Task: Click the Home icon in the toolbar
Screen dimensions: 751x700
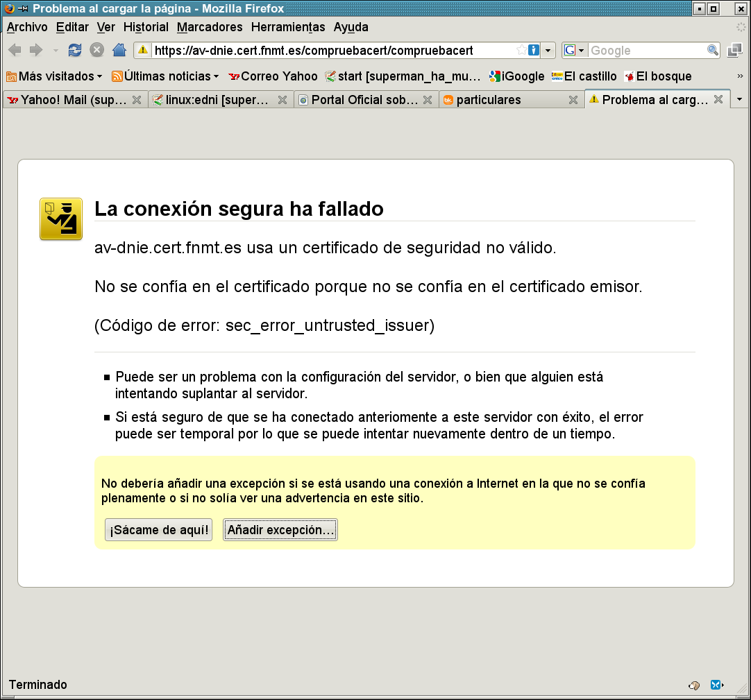Action: (x=119, y=50)
